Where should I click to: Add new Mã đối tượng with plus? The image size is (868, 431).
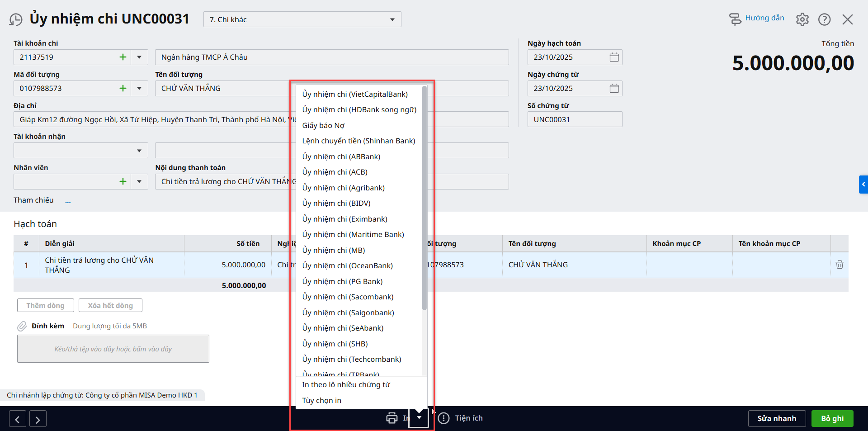123,88
